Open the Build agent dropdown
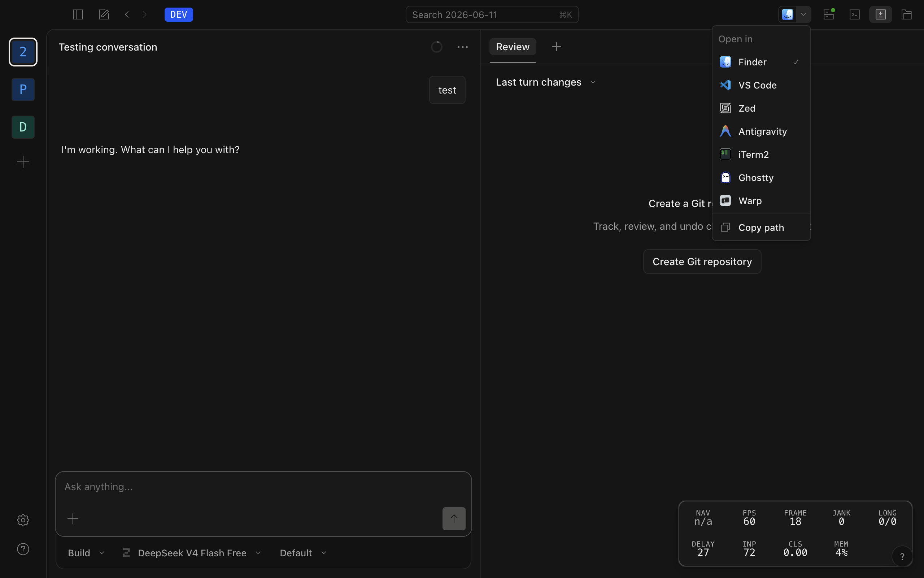This screenshot has width=924, height=578. pyautogui.click(x=86, y=553)
